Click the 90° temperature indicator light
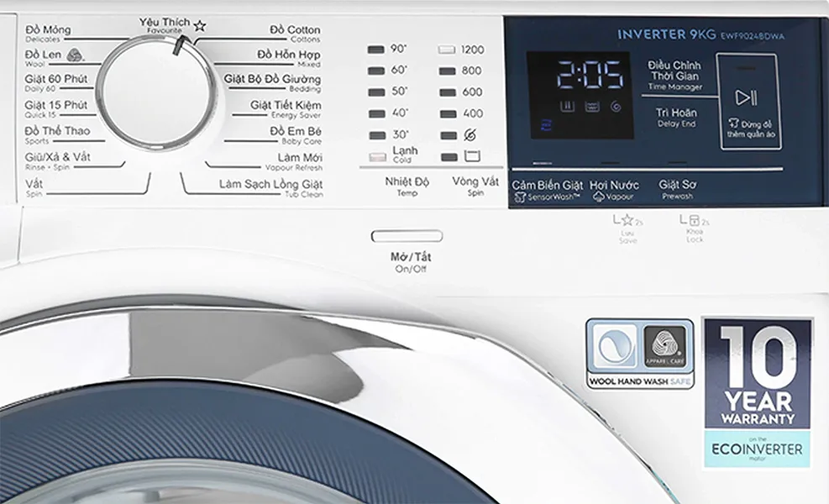Image resolution: width=829 pixels, height=504 pixels. pyautogui.click(x=376, y=50)
